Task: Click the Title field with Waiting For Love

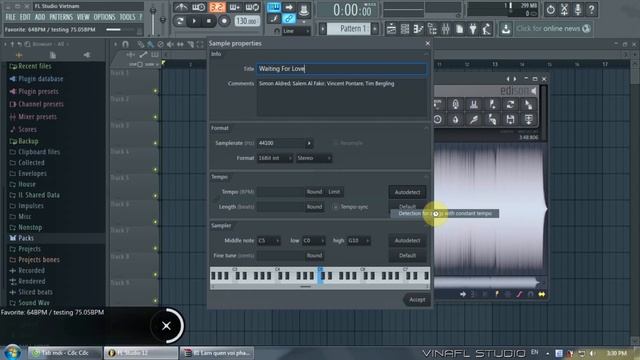Action: pyautogui.click(x=341, y=69)
